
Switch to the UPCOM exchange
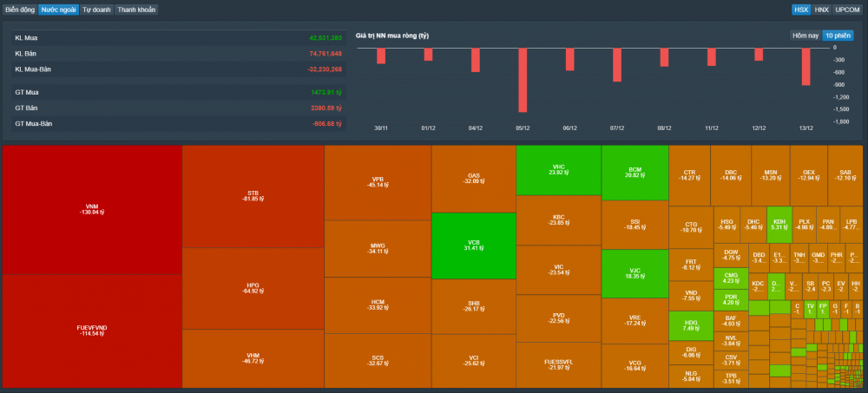point(847,10)
